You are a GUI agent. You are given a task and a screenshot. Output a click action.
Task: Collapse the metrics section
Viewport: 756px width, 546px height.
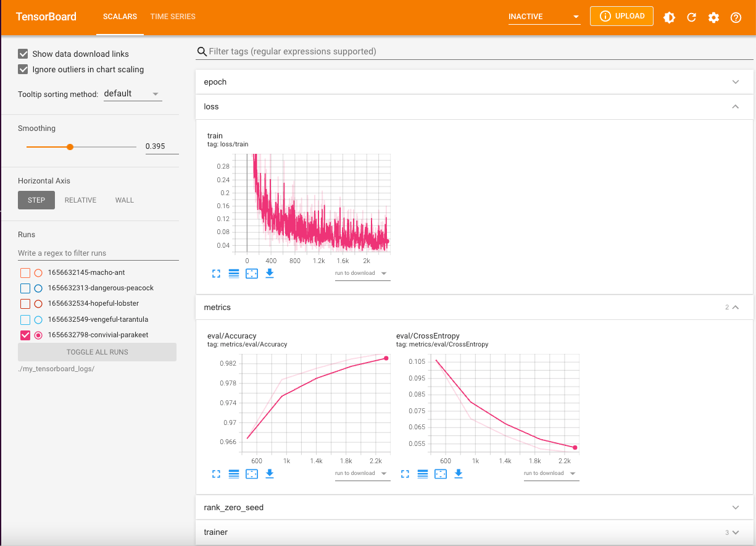735,307
